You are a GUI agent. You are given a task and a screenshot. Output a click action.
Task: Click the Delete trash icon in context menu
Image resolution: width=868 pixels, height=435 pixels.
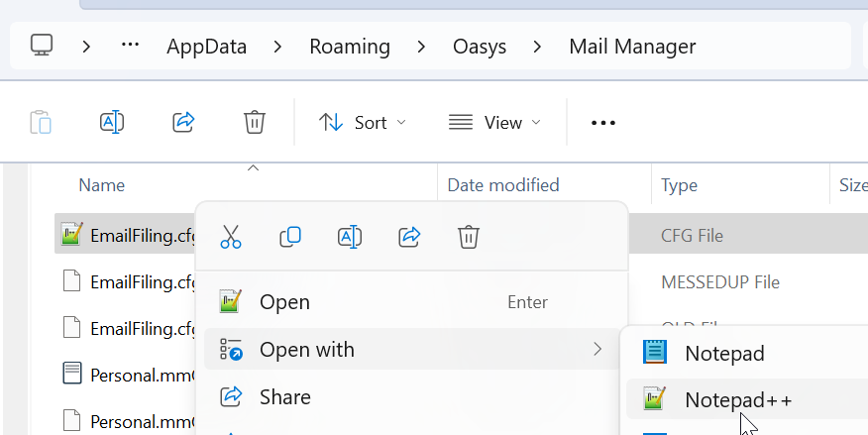[x=469, y=237]
